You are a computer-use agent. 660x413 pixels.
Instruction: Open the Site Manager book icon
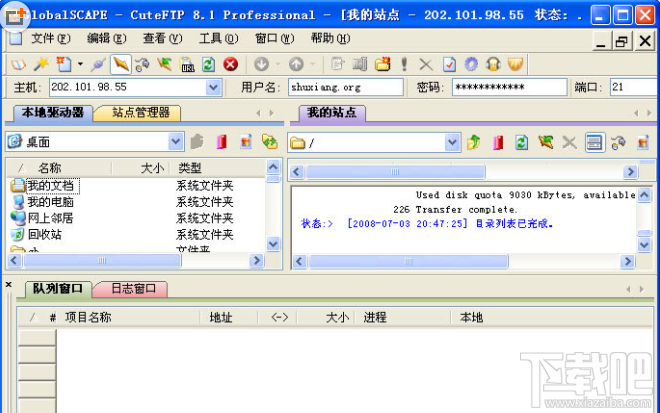(x=19, y=64)
